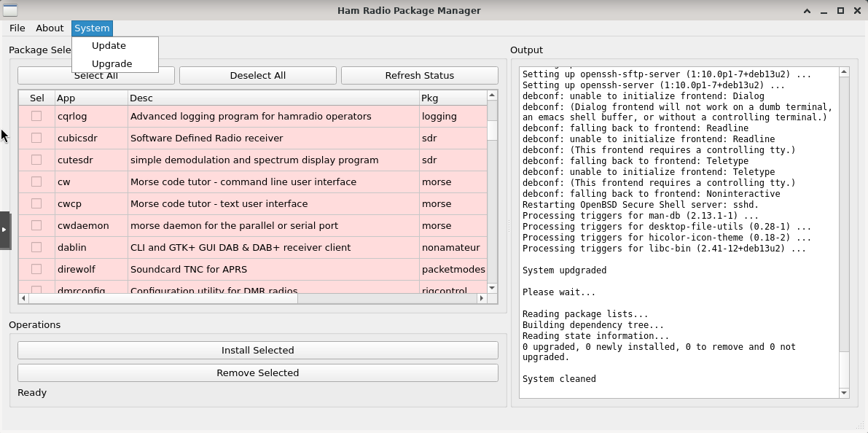Click the package table's left scroll arrow
868x433 pixels.
23,298
